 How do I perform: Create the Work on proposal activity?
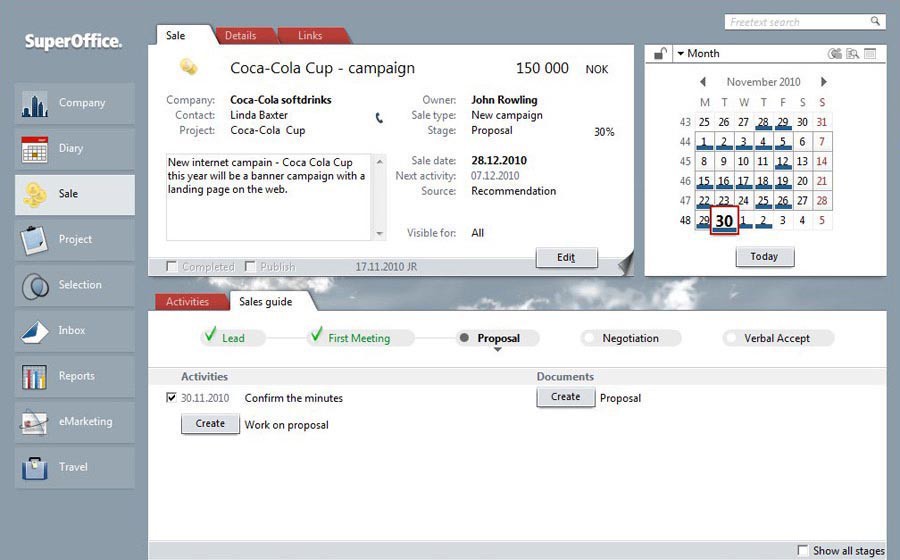pos(210,423)
